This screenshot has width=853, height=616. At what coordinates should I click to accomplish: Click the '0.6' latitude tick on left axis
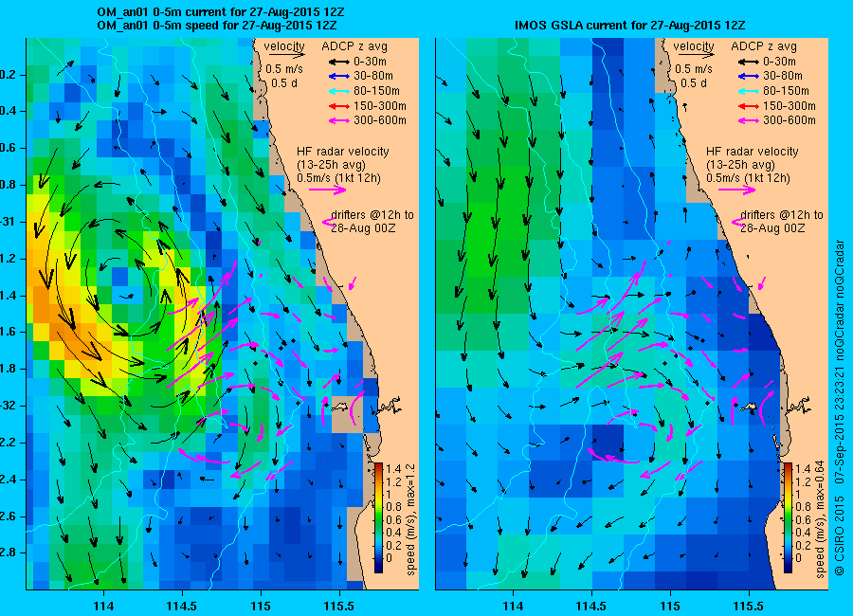coord(8,148)
